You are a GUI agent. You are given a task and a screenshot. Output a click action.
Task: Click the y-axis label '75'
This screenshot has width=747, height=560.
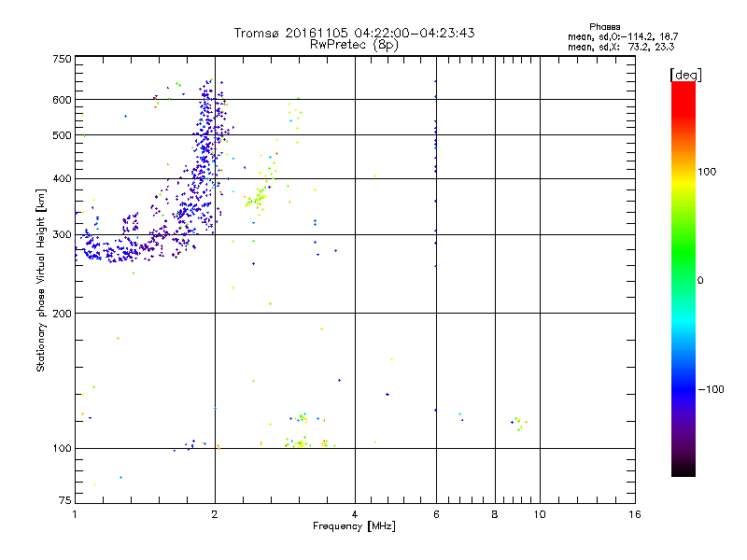65,500
